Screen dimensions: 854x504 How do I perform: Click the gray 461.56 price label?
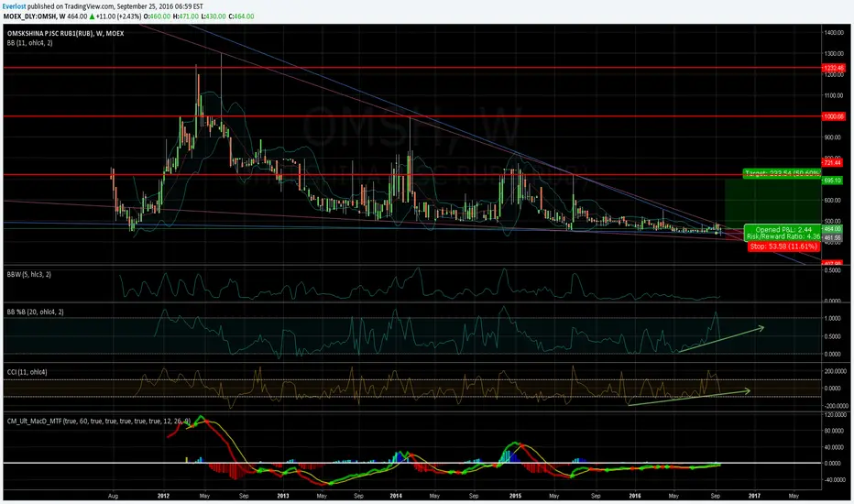(833, 237)
